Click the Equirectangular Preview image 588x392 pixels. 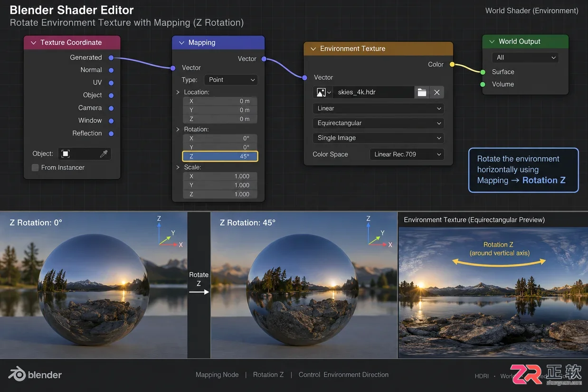pos(493,292)
